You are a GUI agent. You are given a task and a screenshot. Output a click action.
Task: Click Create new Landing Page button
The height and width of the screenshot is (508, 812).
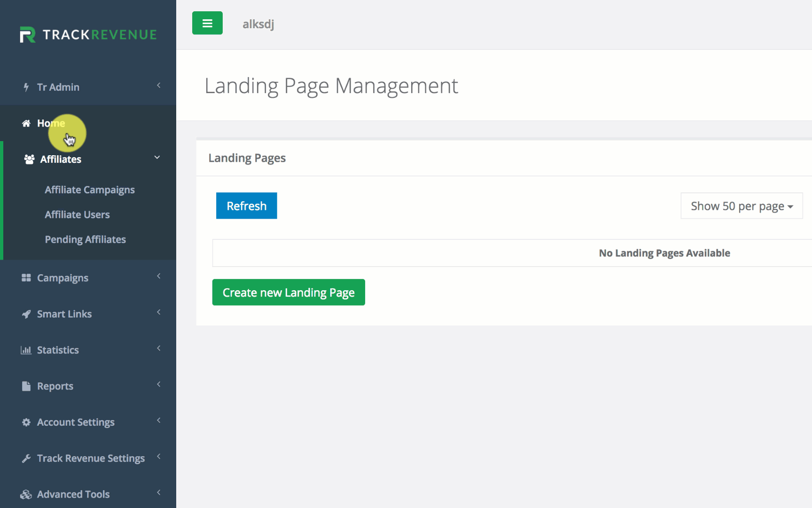(289, 292)
